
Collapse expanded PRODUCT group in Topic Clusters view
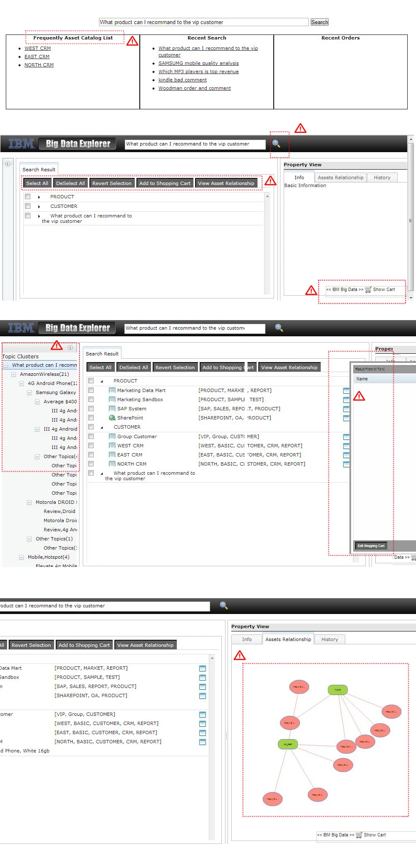102,381
